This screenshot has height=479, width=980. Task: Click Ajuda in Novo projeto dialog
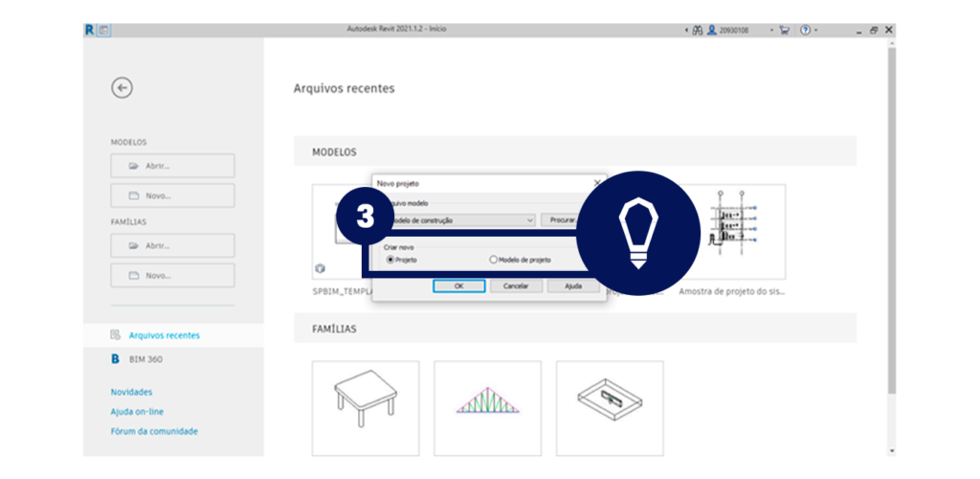[x=573, y=285]
